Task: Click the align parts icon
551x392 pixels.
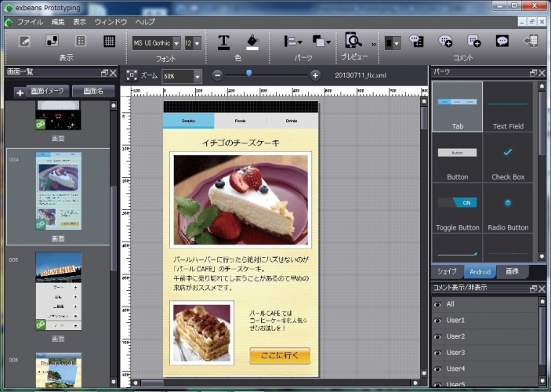Action: click(290, 42)
